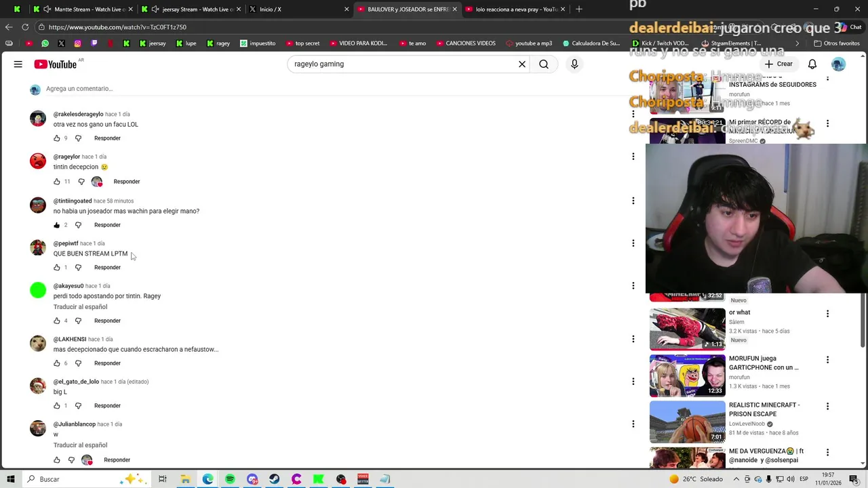
Task: Reply to @tintiingoated's comment
Action: [107, 225]
